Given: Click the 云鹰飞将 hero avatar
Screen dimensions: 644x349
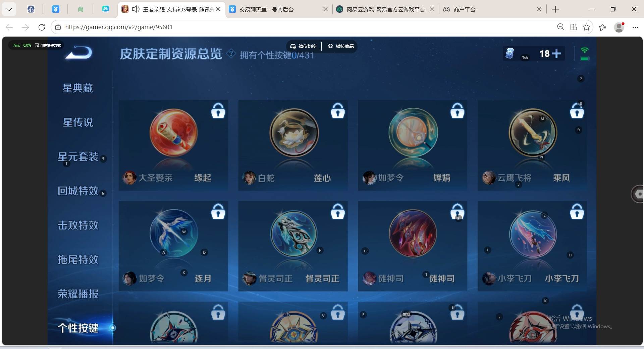Looking at the screenshot, I should coord(489,178).
